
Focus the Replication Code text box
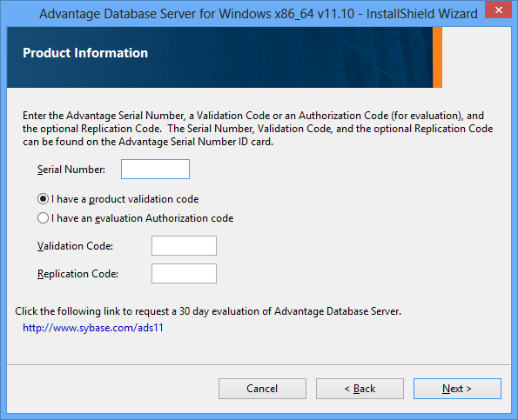pyautogui.click(x=184, y=274)
